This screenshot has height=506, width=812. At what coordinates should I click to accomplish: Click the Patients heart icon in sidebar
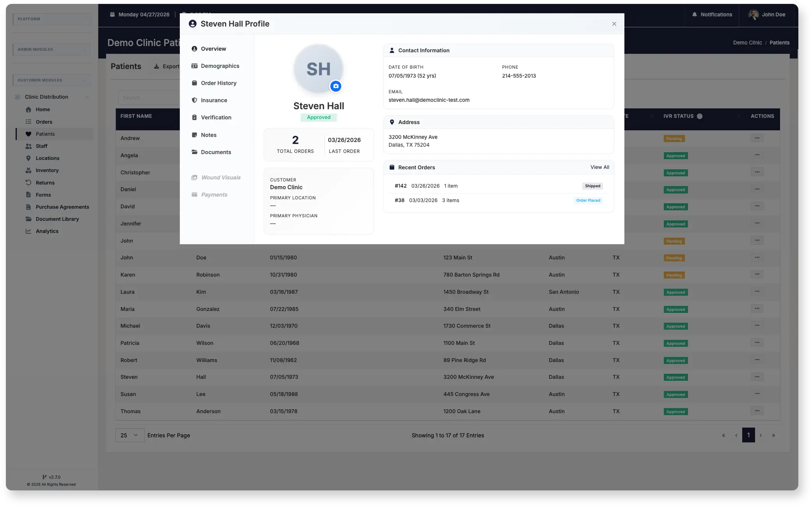[x=28, y=134]
